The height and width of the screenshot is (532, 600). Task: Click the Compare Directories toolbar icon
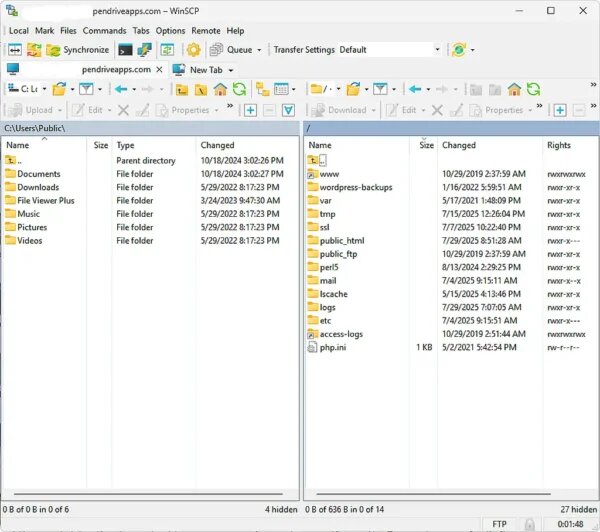click(x=15, y=50)
